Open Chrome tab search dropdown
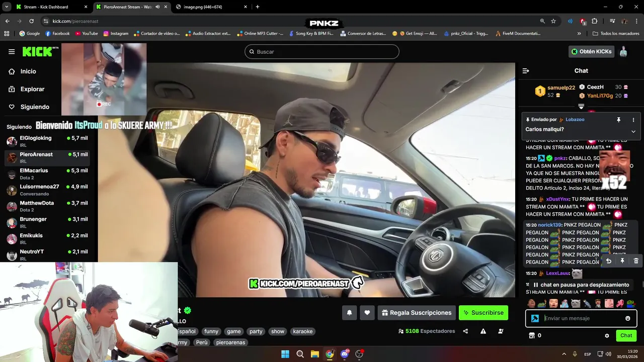644x362 pixels. point(7,7)
